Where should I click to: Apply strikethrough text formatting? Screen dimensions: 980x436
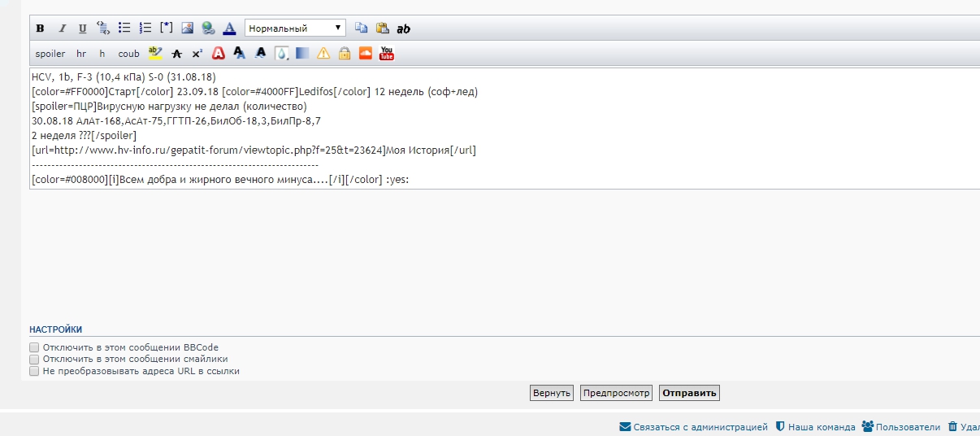176,54
